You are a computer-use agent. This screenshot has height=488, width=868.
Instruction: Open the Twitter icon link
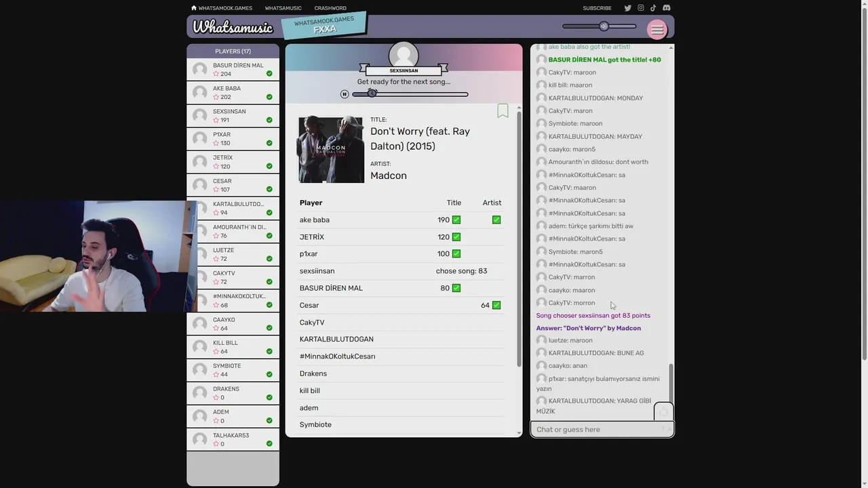(x=627, y=8)
